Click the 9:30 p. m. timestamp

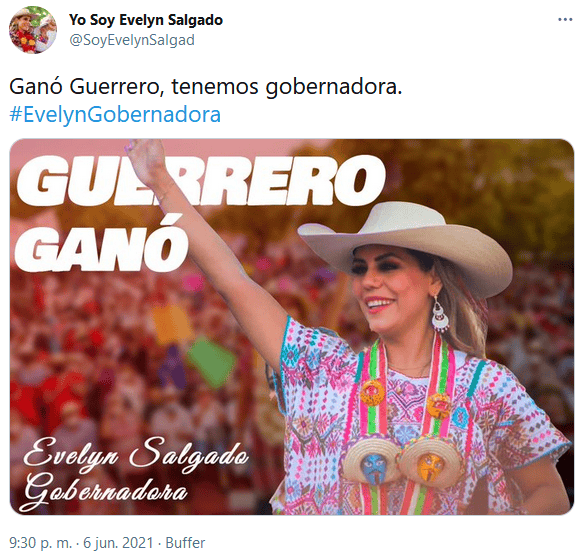click(x=40, y=543)
